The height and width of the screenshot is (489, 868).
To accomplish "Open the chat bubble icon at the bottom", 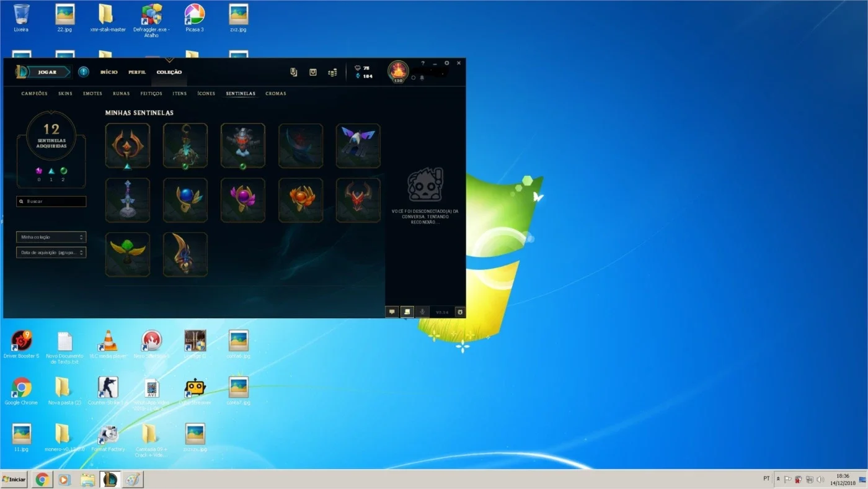I will point(392,312).
